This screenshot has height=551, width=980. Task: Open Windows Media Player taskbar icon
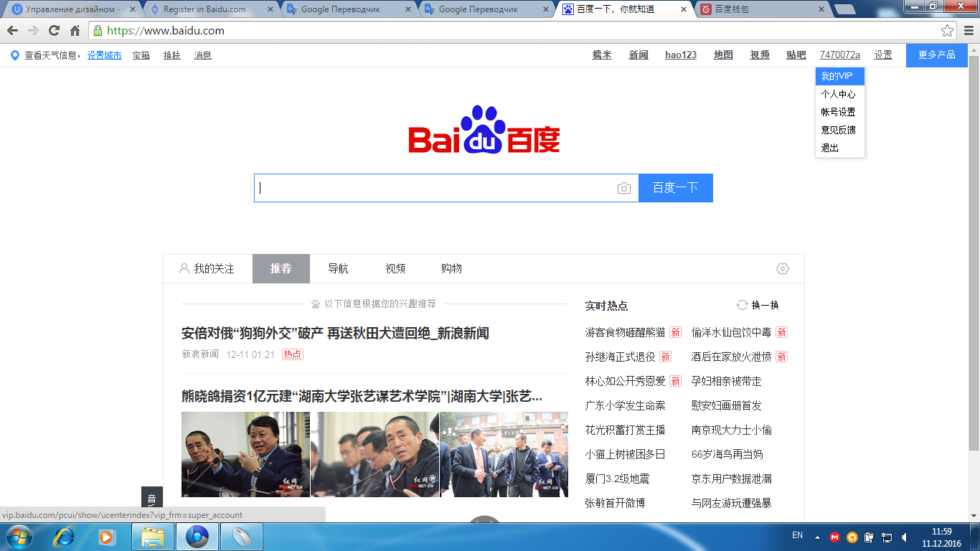(x=106, y=537)
